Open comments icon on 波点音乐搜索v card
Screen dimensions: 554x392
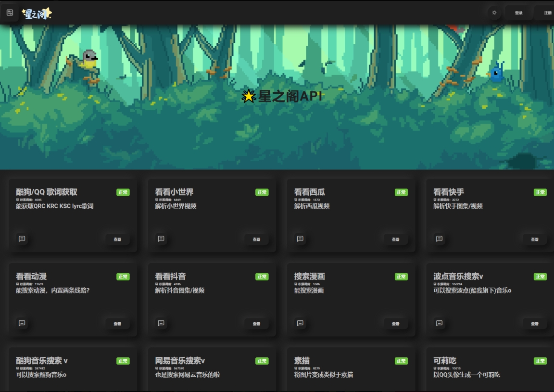click(x=440, y=323)
